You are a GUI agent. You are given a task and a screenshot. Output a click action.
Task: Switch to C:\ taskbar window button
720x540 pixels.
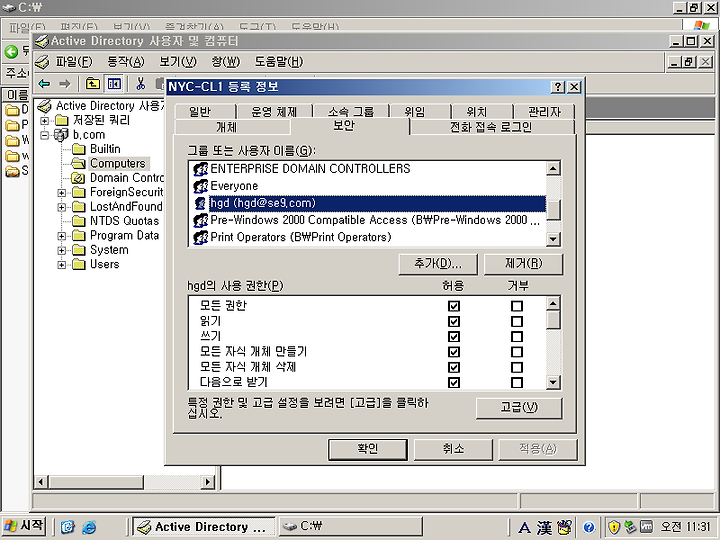(351, 526)
